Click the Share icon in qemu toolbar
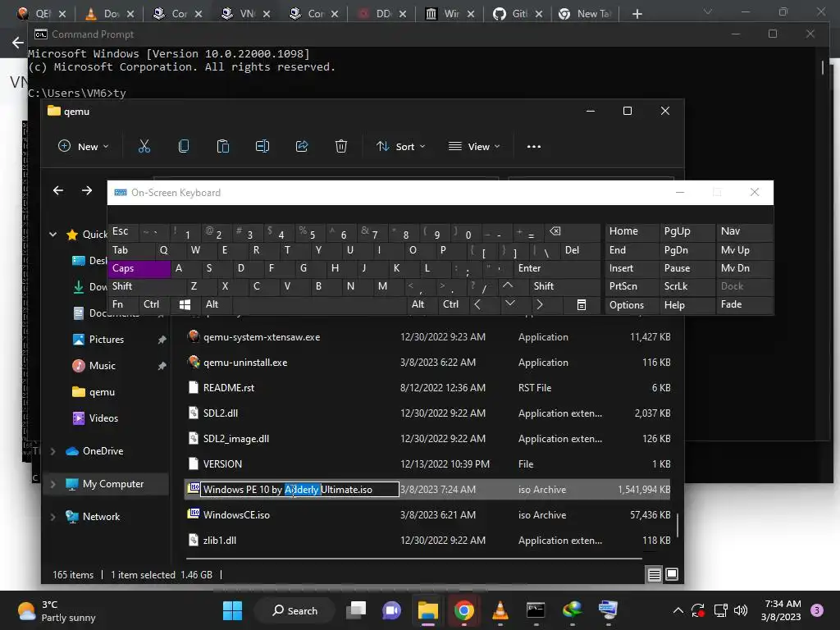Image resolution: width=840 pixels, height=630 pixels. pos(302,146)
